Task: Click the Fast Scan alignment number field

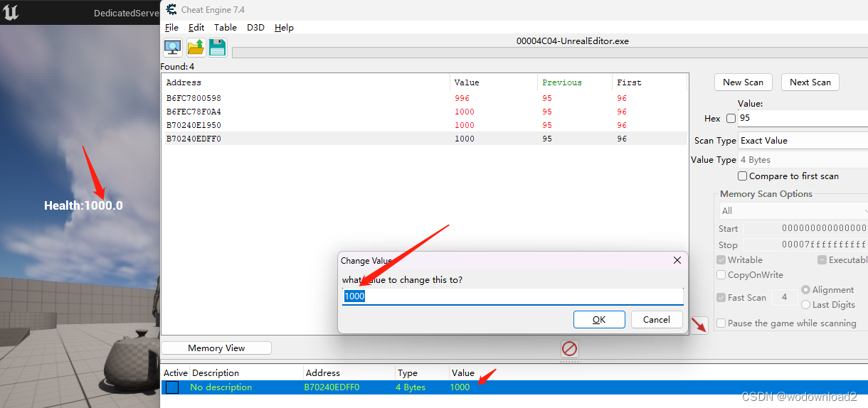Action: 785,297
